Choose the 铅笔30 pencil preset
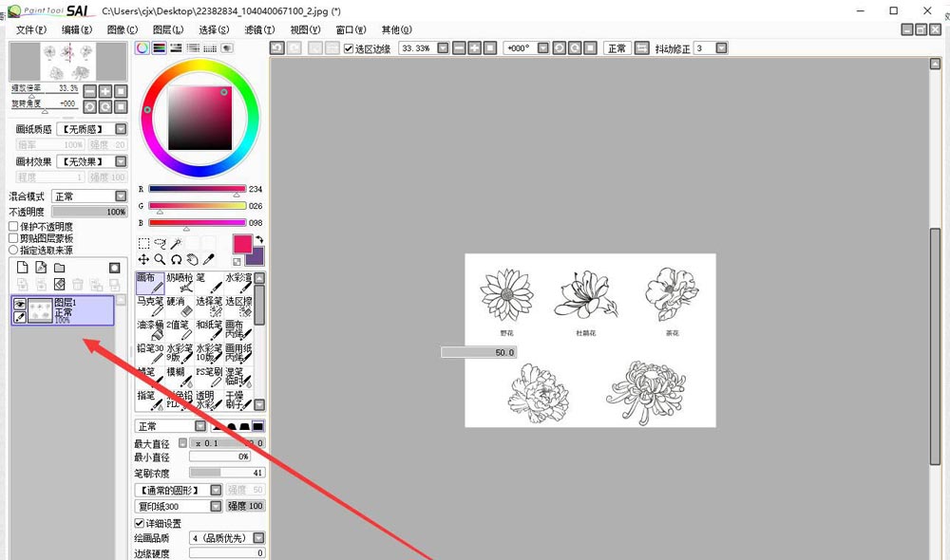Viewport: 950px width, 560px height. point(150,354)
